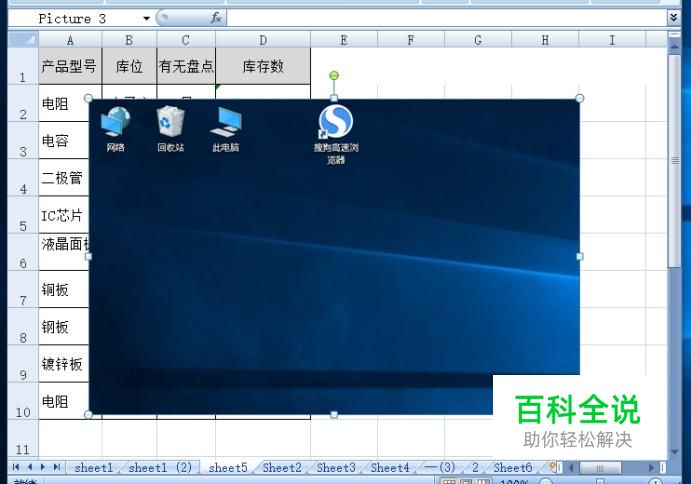691x484 pixels.
Task: Click the Insert Worksheet icon after Sheet6
Action: (553, 467)
